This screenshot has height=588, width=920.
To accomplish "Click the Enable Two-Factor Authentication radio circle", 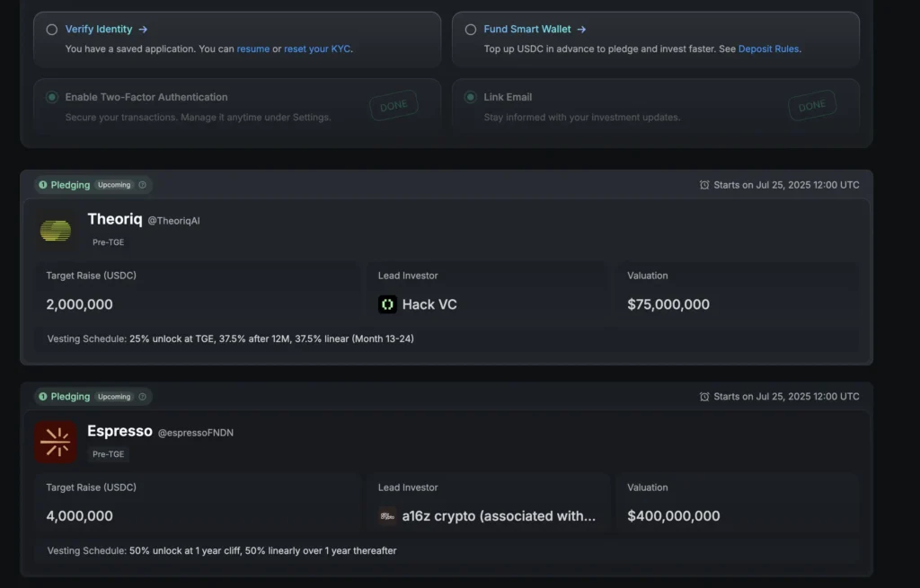I will 52,97.
